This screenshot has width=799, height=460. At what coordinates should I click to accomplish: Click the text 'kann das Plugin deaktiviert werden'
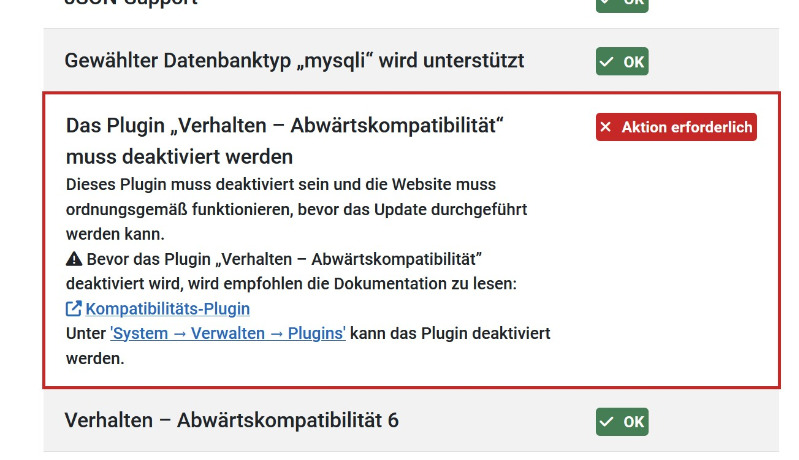pos(448,334)
